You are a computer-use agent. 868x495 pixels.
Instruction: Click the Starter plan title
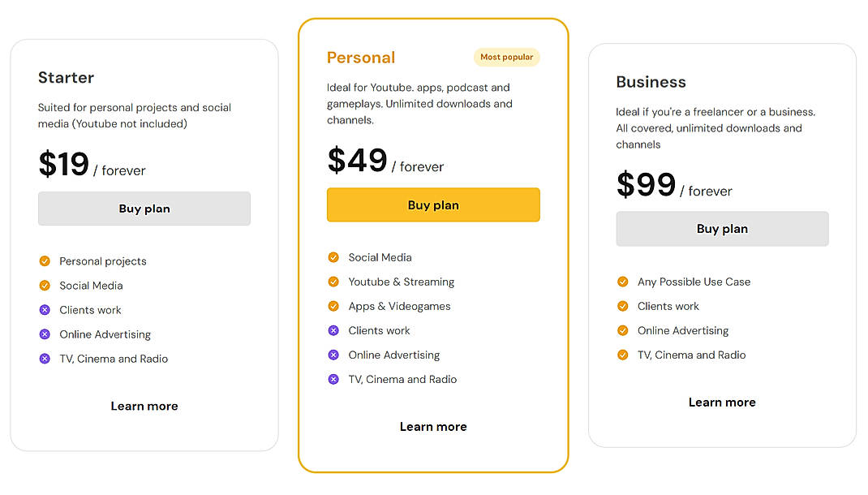(x=66, y=78)
